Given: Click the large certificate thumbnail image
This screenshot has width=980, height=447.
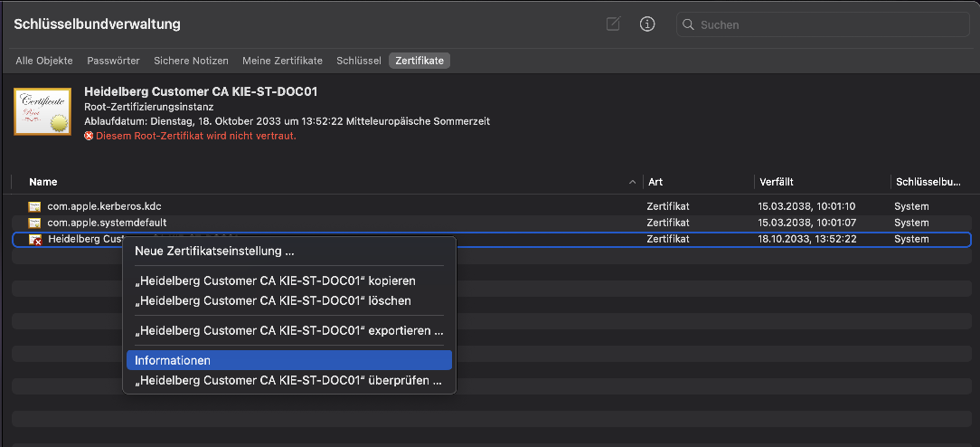Looking at the screenshot, I should [x=42, y=111].
